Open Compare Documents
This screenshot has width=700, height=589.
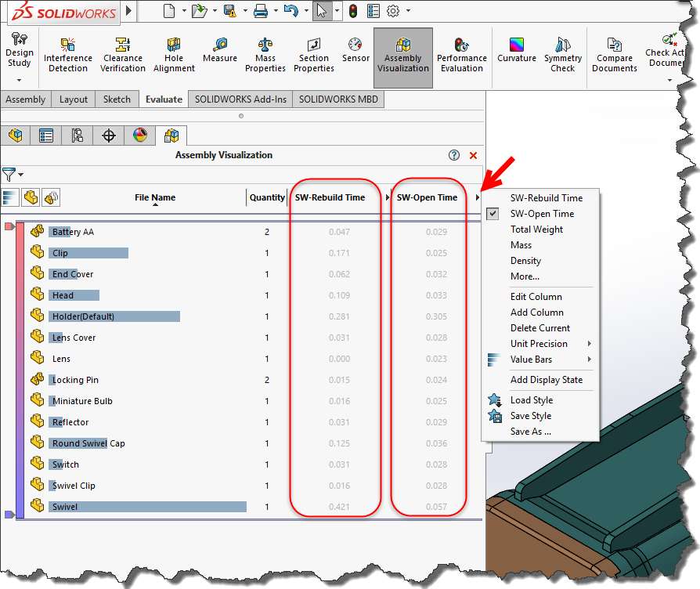tap(615, 56)
